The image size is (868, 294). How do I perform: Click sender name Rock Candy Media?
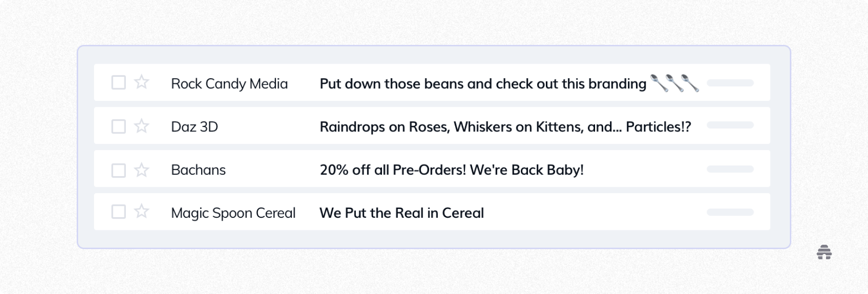229,84
